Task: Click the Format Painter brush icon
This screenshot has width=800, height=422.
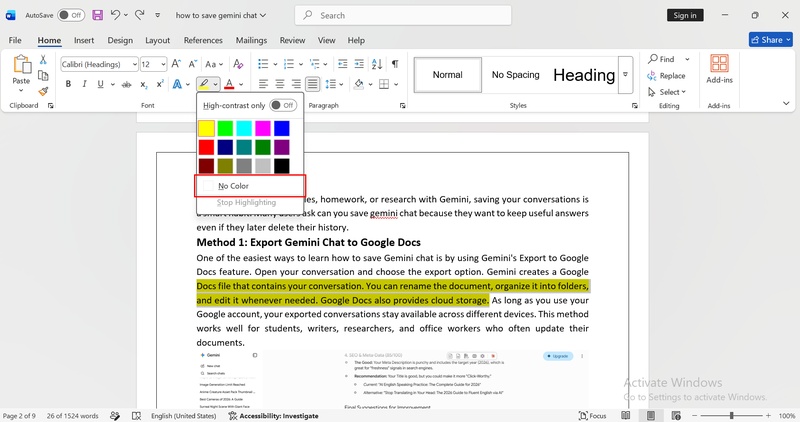Action: tap(43, 92)
